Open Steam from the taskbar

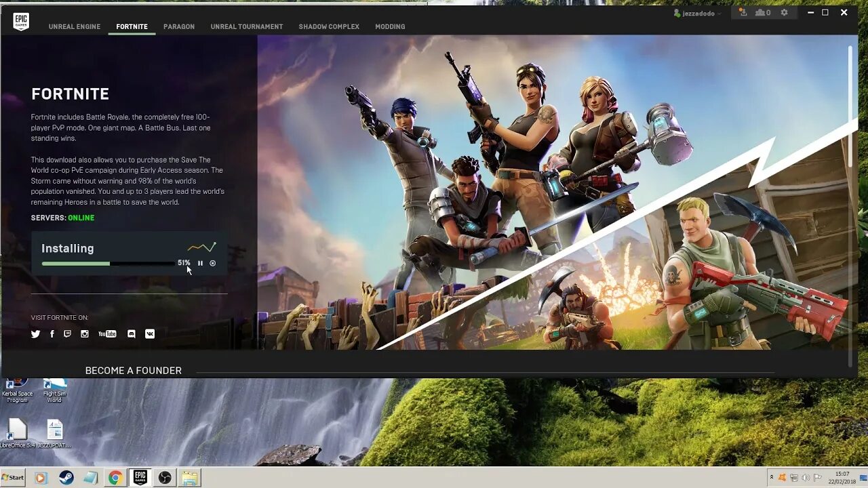(66, 478)
